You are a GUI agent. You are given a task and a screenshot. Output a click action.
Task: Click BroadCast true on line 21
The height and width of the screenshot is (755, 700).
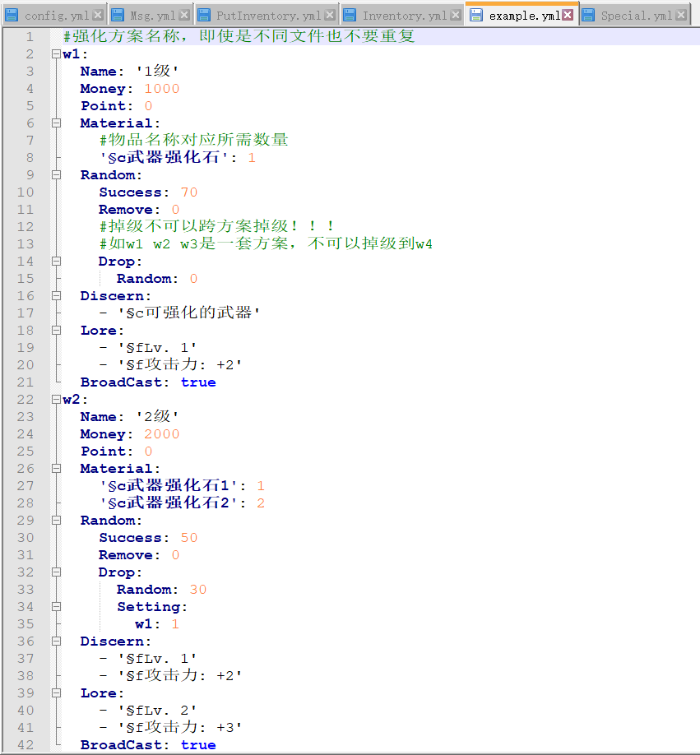point(198,382)
